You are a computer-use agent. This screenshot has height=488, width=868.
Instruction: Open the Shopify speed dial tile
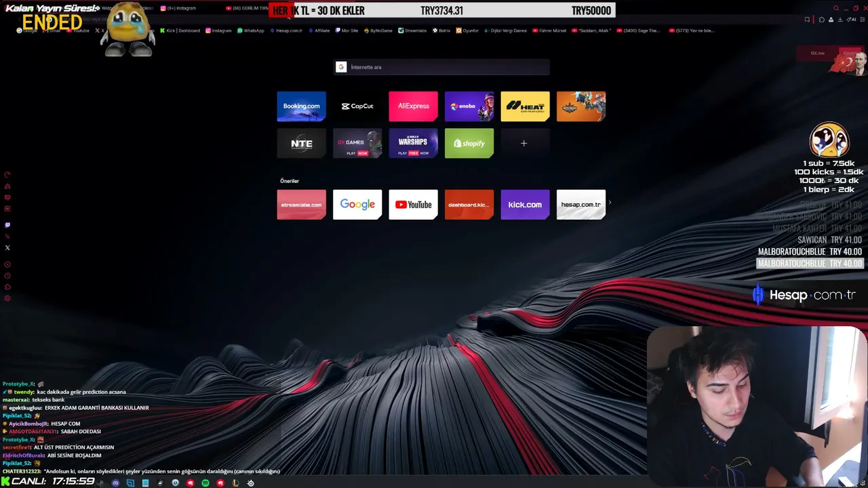click(469, 143)
